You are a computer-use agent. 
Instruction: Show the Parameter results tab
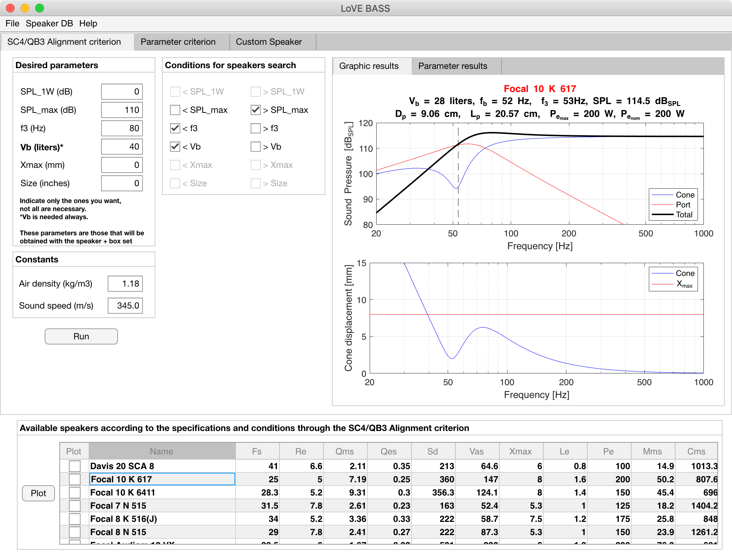[x=452, y=66]
